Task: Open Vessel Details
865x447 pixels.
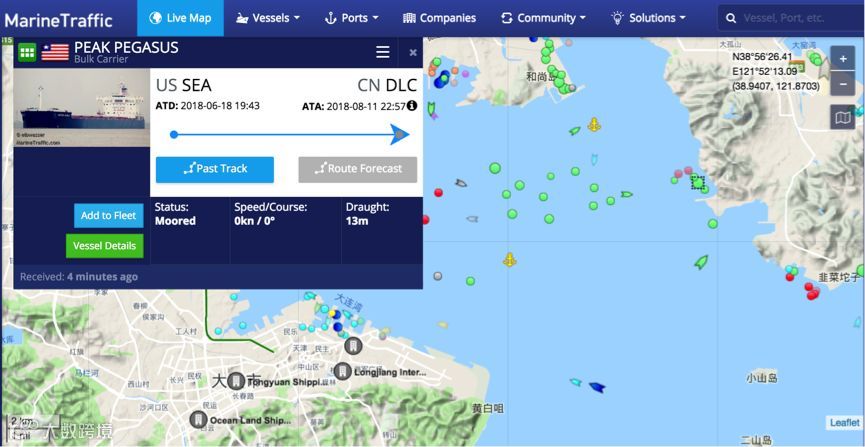Action: pos(104,246)
